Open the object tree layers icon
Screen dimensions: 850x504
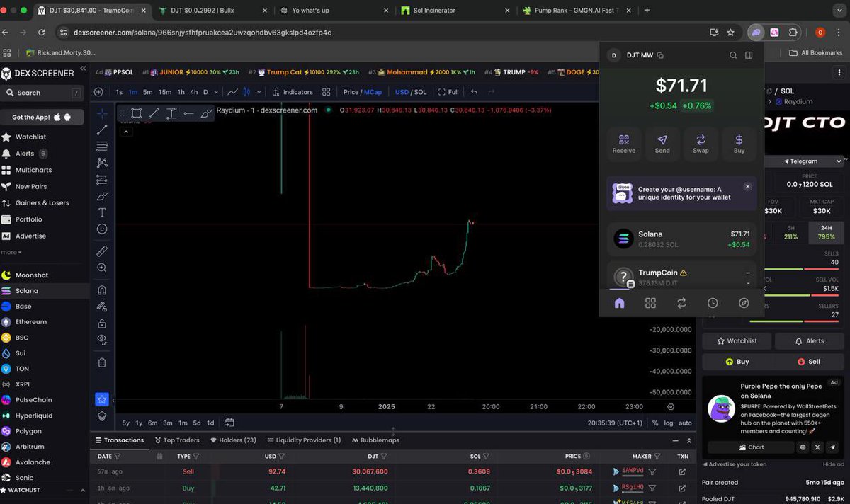(x=102, y=416)
